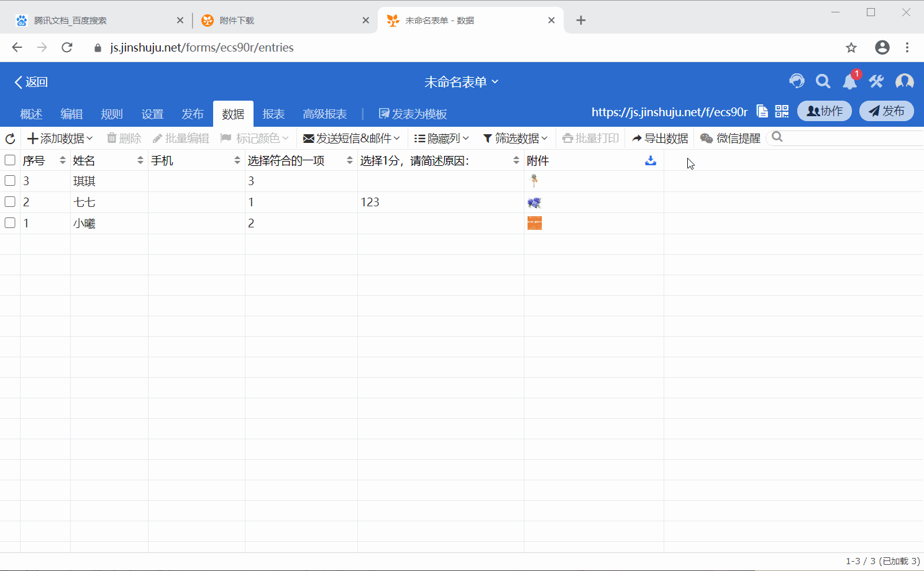Open the search icon in the blue header
Image resolution: width=924 pixels, height=571 pixels.
coord(823,81)
